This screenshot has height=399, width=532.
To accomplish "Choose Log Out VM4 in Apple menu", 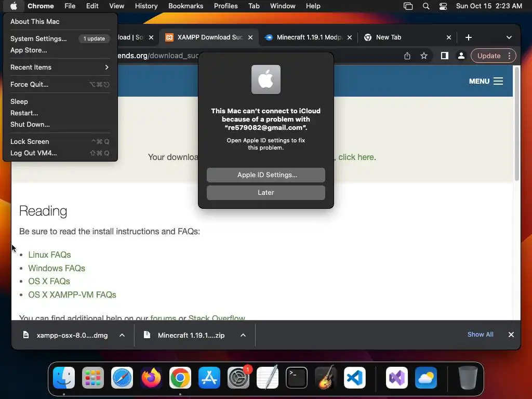I will (60, 153).
